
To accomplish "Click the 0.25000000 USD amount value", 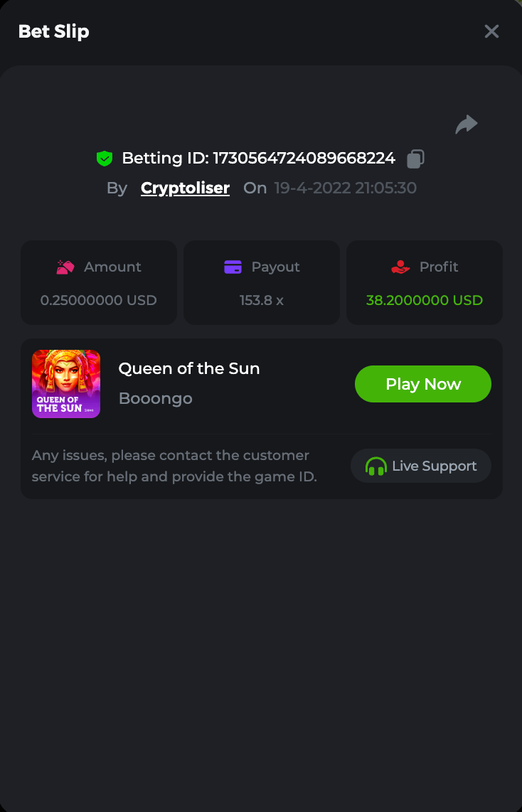I will pos(99,300).
